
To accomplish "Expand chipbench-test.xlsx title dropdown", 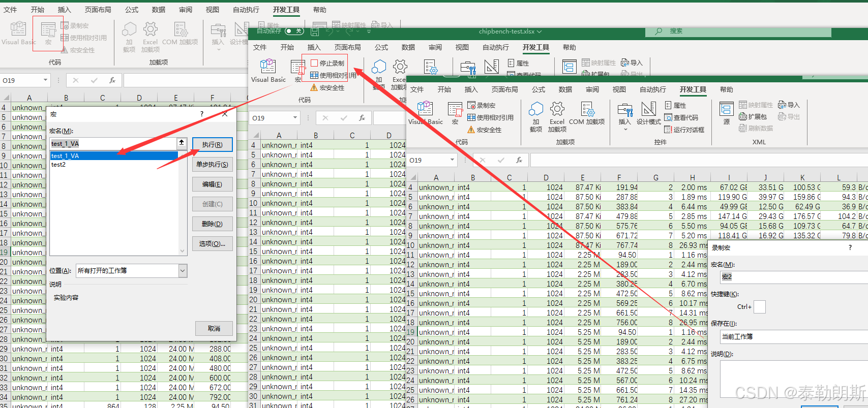I will point(539,32).
